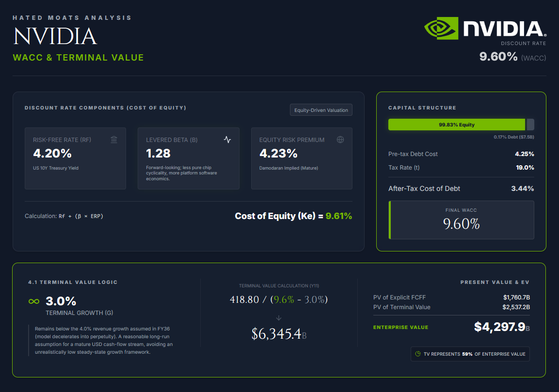Select the Risk-Free Rate 4.20% value
The height and width of the screenshot is (392, 559).
[x=52, y=154]
